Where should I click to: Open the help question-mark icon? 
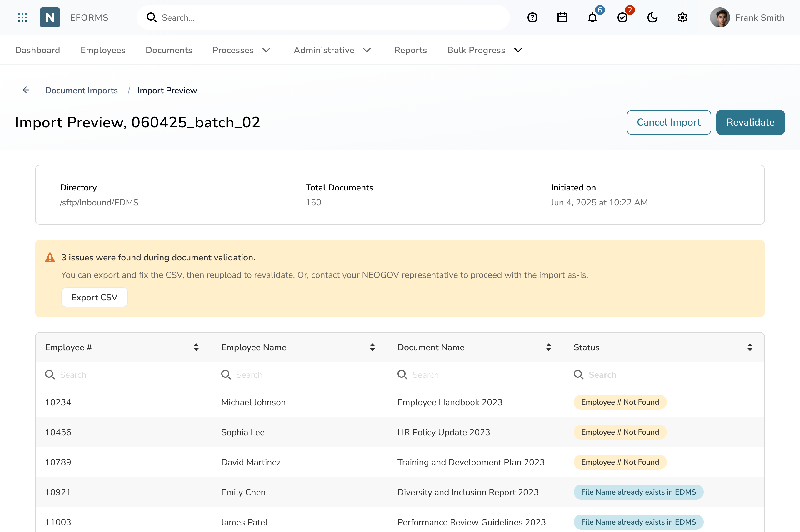point(532,17)
